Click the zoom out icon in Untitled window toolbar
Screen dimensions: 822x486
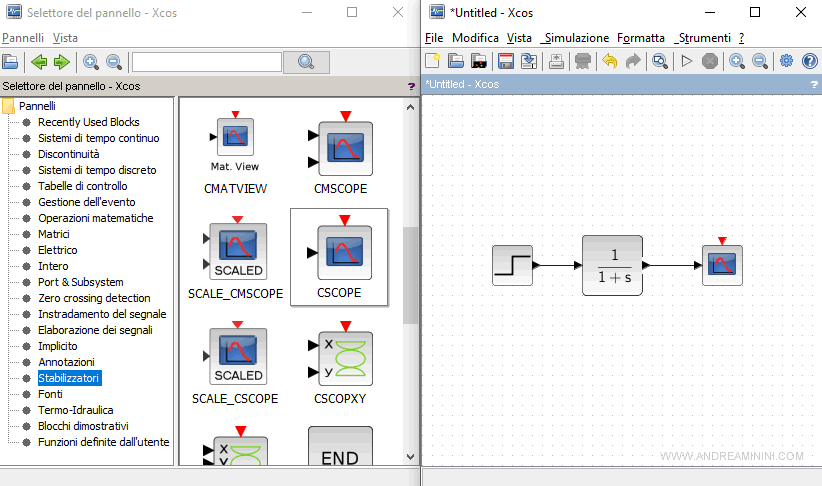(760, 61)
